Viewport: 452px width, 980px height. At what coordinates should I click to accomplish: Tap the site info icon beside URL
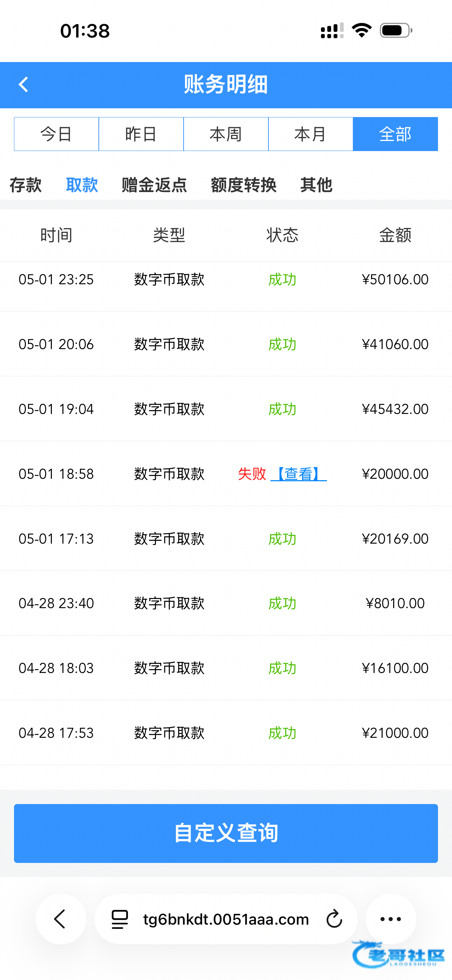click(x=119, y=919)
